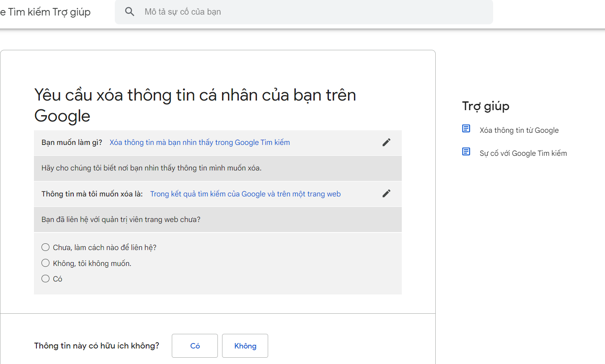The width and height of the screenshot is (605, 364).
Task: Edit the 'Bạn muốn làm gì?' answer with pencil
Action: [386, 142]
